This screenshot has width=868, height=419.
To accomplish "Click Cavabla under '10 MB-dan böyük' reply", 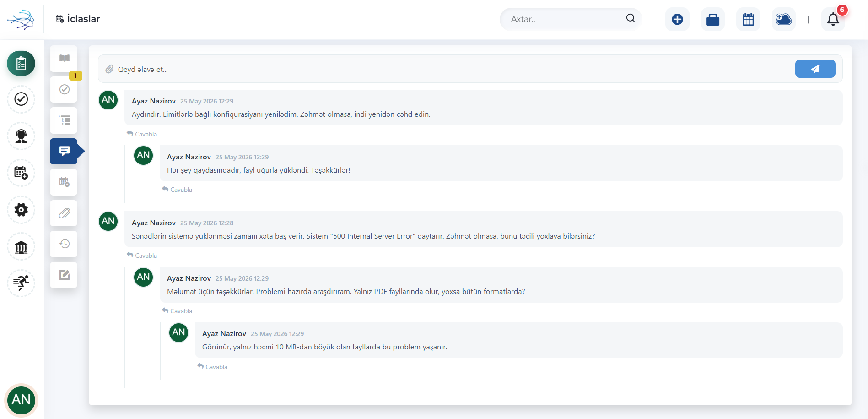I will (212, 367).
